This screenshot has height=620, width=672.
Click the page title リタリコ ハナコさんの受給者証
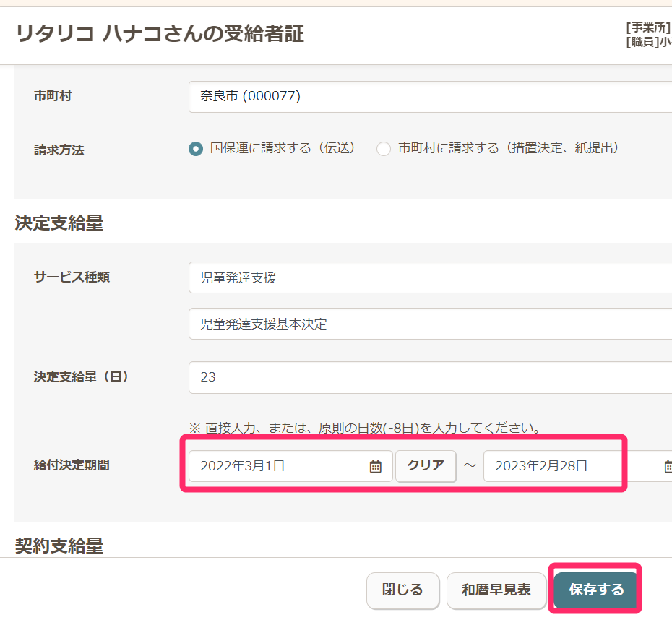click(x=160, y=33)
